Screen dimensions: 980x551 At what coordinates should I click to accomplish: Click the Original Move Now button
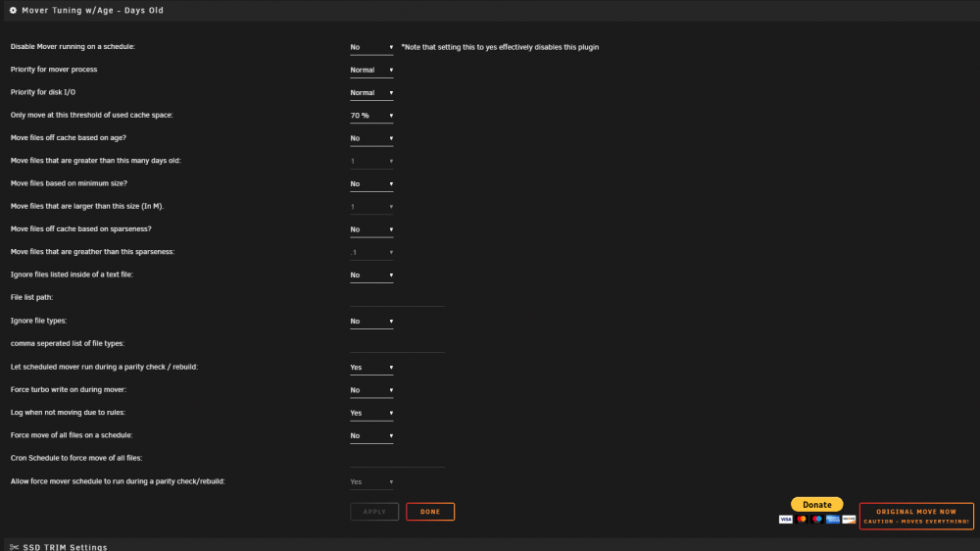(x=916, y=516)
